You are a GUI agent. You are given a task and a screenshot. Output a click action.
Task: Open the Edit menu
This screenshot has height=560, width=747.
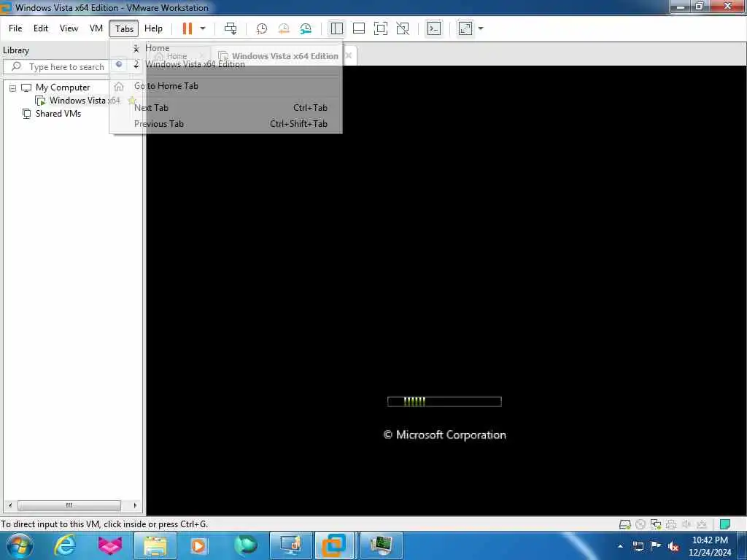tap(41, 28)
